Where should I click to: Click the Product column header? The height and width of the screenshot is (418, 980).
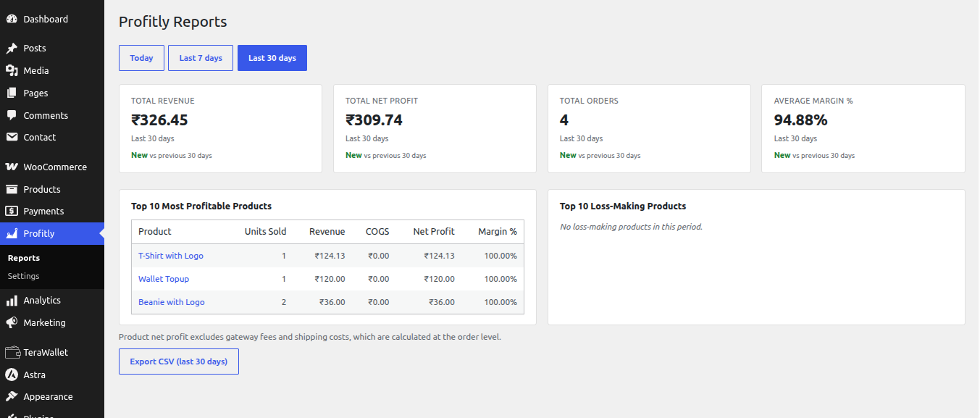point(155,232)
